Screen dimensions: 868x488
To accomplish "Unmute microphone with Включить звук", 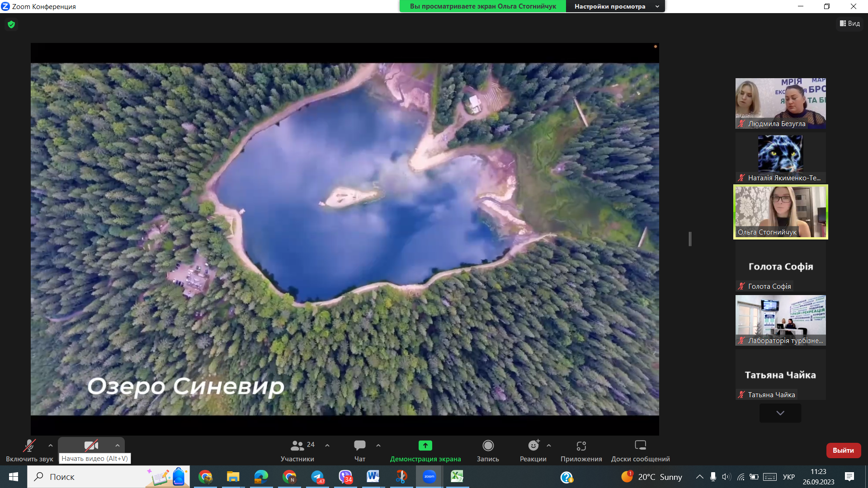I will coord(29,446).
